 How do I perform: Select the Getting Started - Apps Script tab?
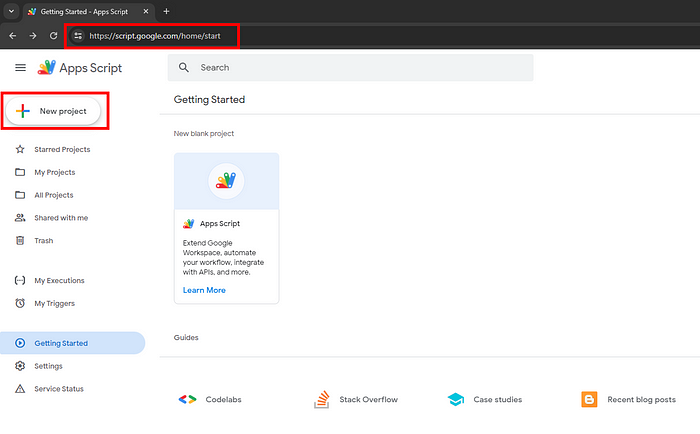(84, 12)
